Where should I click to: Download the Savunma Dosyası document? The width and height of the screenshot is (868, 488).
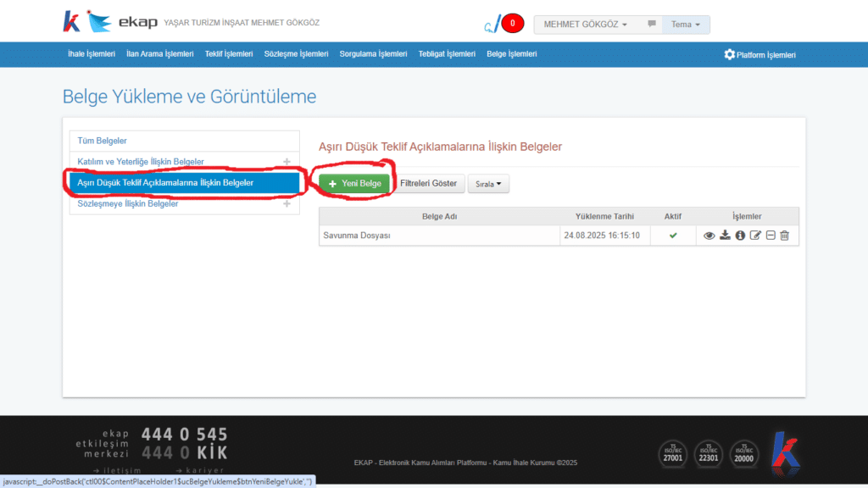[x=725, y=236]
